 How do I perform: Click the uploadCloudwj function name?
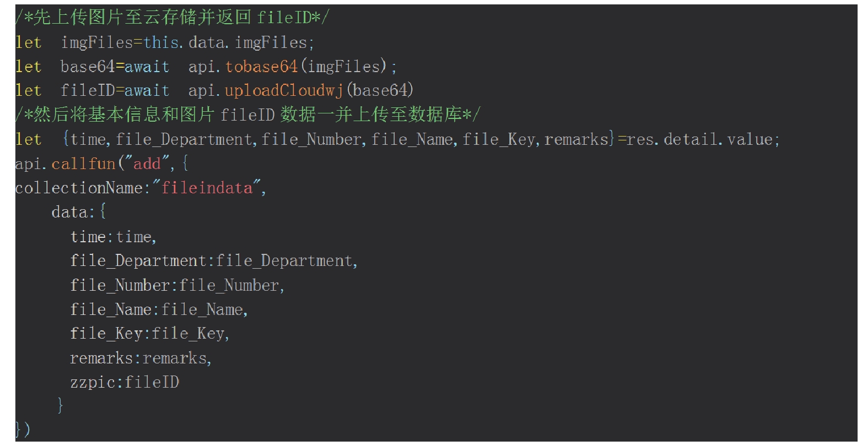[284, 90]
